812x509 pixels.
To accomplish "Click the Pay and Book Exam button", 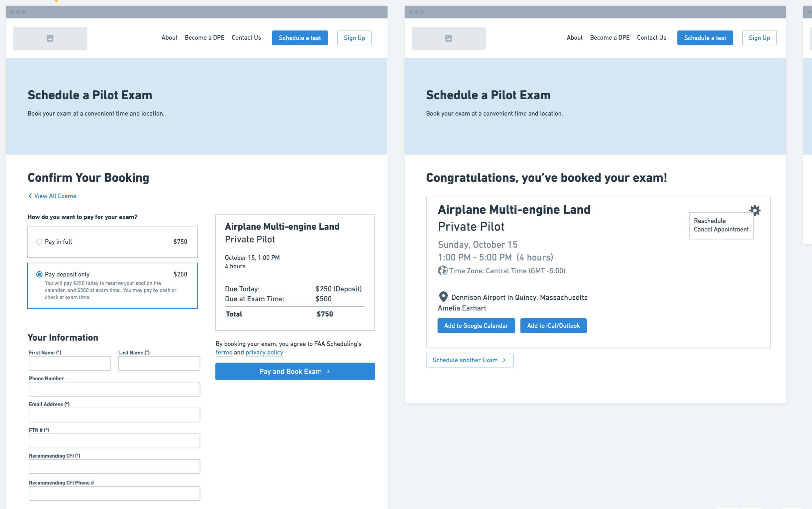I will tap(295, 371).
